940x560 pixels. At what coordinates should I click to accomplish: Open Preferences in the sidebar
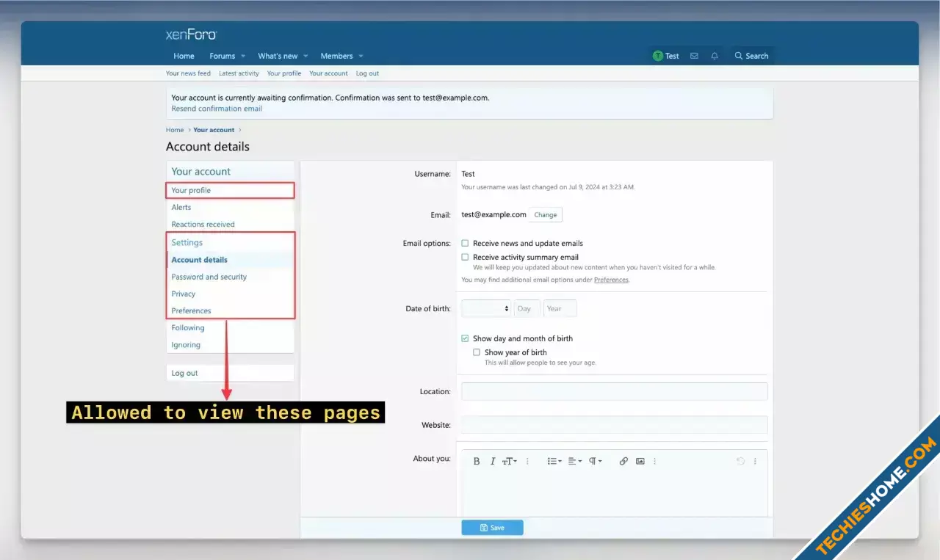pyautogui.click(x=230, y=310)
